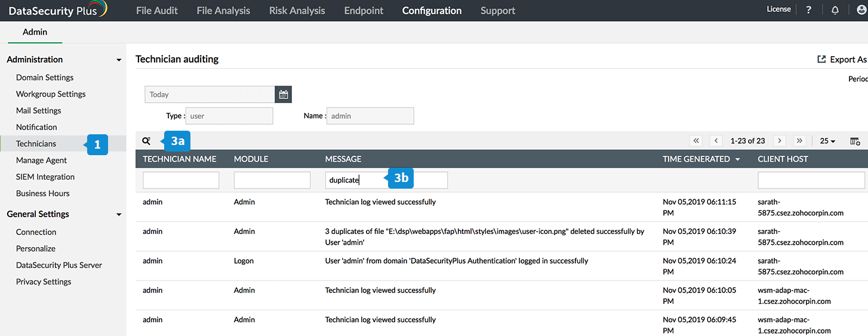Screen dimensions: 868x336
Task: Switch to the Risk Analysis tab
Action: pyautogui.click(x=297, y=11)
